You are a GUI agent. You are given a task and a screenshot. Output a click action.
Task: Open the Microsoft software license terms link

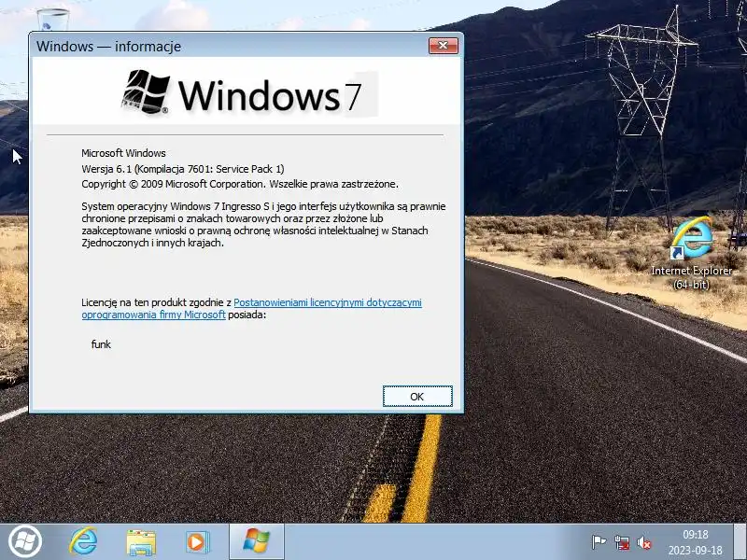coord(251,309)
